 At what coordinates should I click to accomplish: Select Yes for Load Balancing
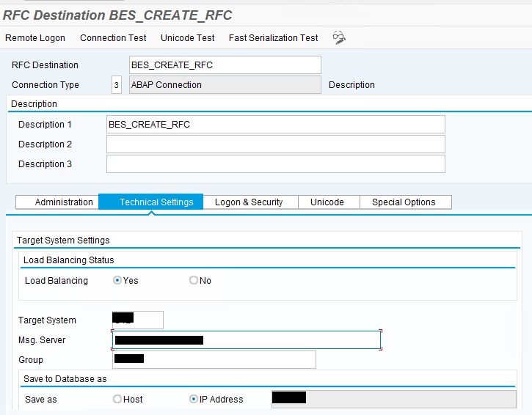pos(117,280)
